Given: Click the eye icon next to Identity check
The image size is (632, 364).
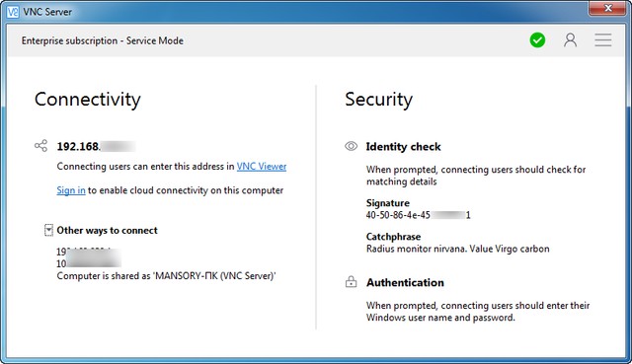Looking at the screenshot, I should click(x=352, y=146).
